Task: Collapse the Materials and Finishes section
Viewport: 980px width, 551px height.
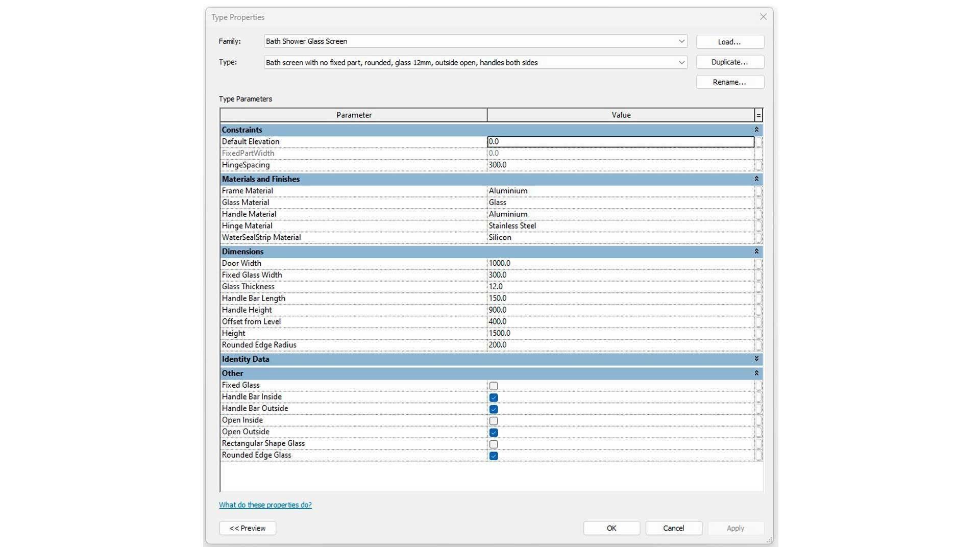Action: [x=756, y=179]
